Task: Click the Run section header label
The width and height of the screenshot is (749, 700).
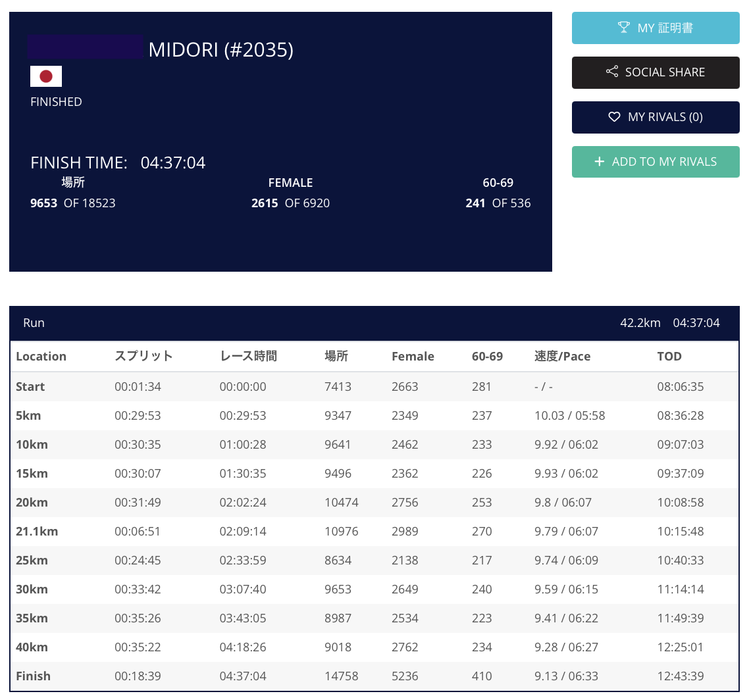Action: pyautogui.click(x=34, y=323)
